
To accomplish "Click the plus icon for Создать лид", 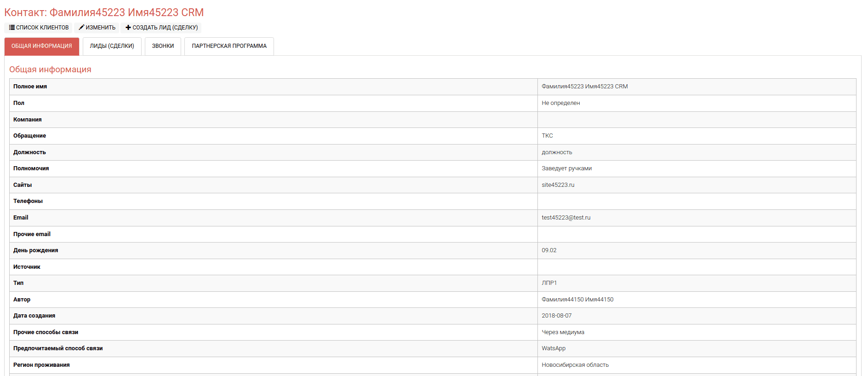I will tap(128, 28).
